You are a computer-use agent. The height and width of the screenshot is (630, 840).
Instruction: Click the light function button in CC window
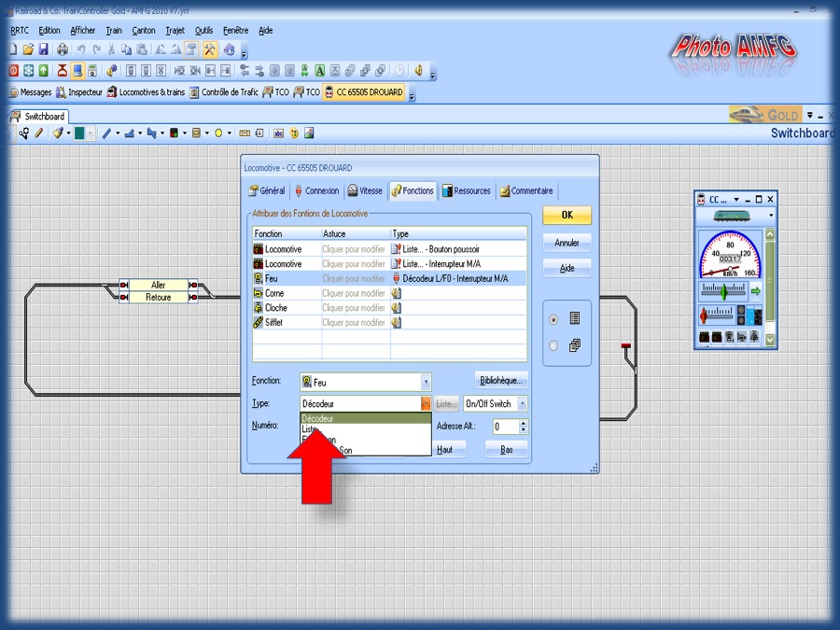coord(729,336)
